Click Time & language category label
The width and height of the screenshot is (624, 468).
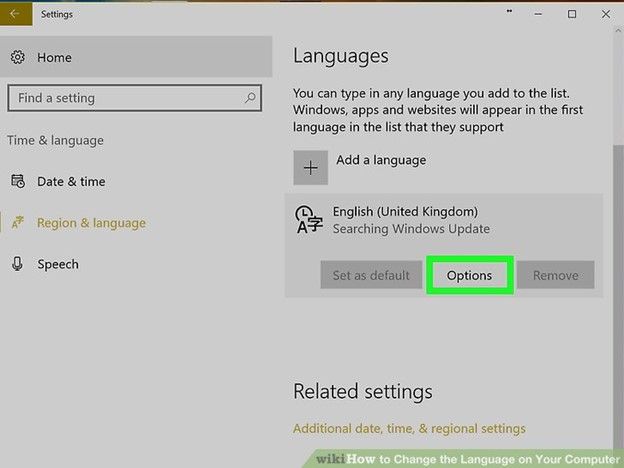pyautogui.click(x=55, y=140)
